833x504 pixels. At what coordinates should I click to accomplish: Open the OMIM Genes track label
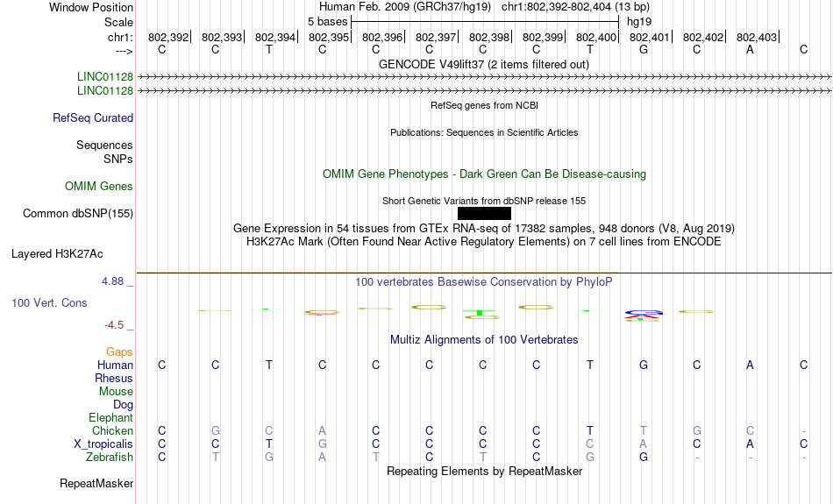(99, 187)
